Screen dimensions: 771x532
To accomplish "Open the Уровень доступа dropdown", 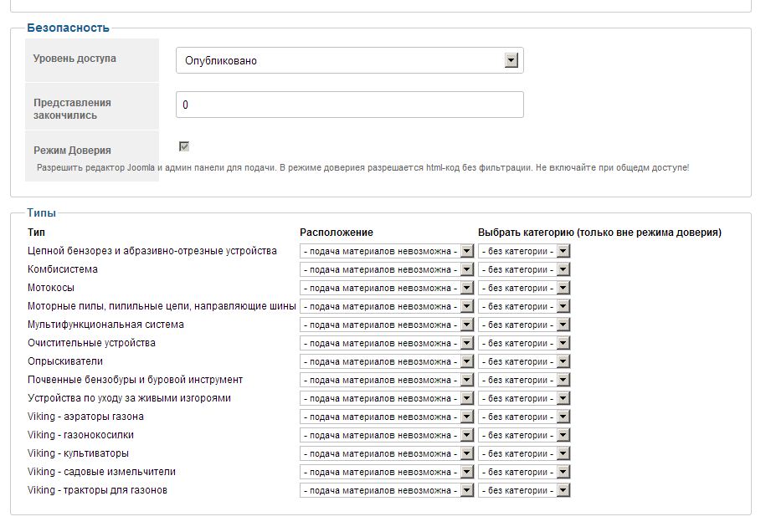I will (349, 60).
